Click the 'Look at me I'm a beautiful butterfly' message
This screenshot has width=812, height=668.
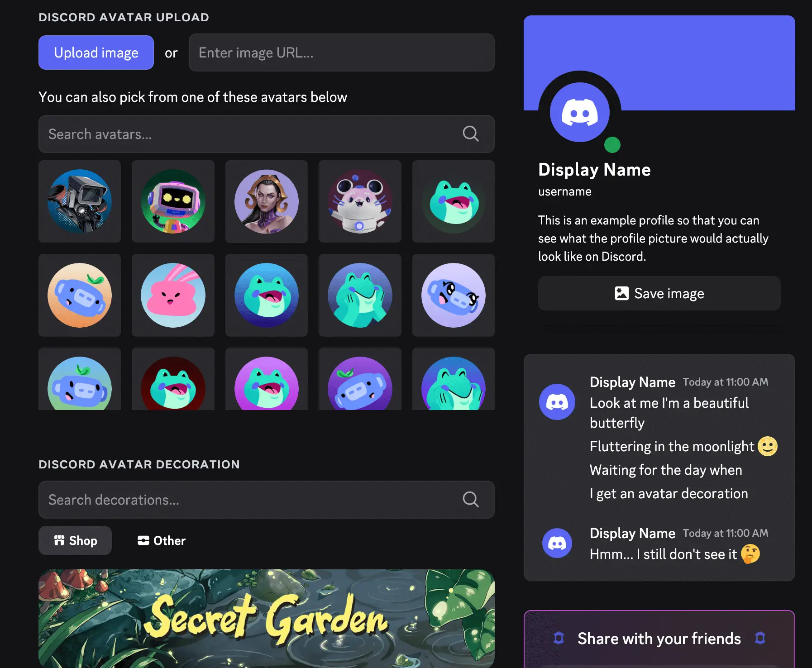[x=669, y=413]
